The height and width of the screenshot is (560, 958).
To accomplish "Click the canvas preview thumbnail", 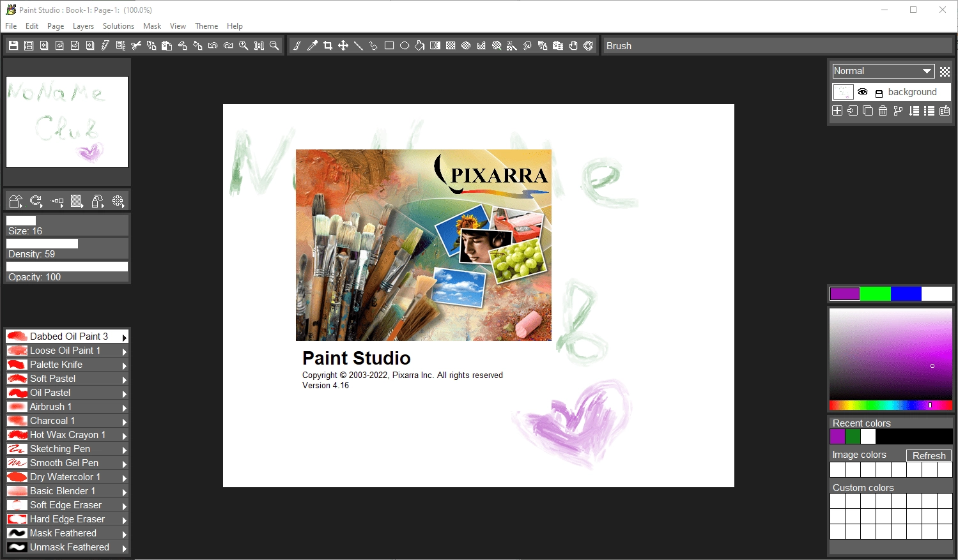I will pos(67,122).
